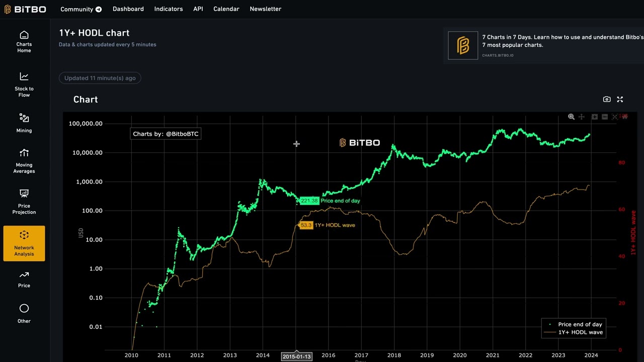This screenshot has width=644, height=362.
Task: Click the Chart section heading
Action: tap(86, 100)
